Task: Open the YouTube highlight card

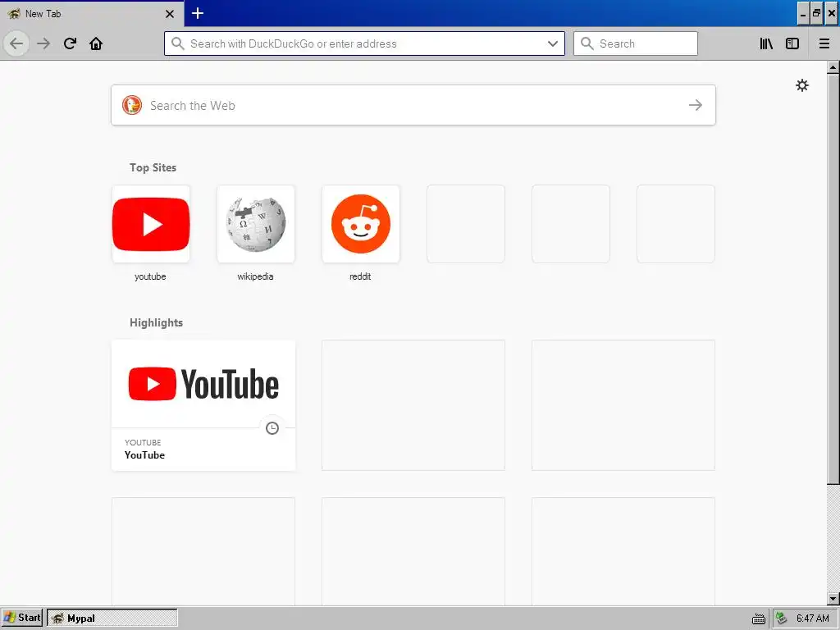Action: (x=203, y=405)
